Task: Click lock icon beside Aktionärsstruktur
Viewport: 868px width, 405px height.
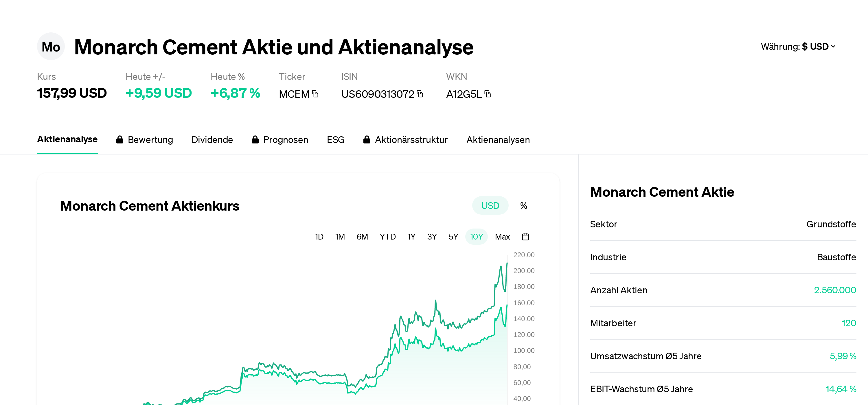Action: pyautogui.click(x=367, y=139)
